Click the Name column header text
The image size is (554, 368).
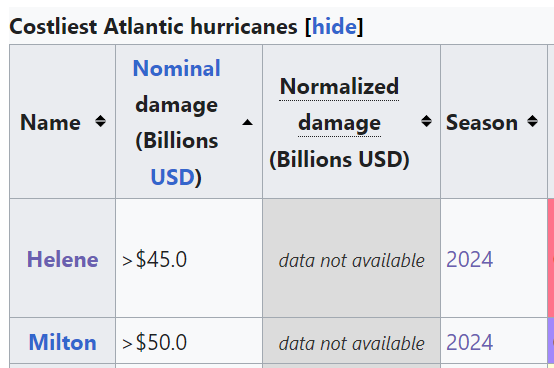pyautogui.click(x=50, y=122)
